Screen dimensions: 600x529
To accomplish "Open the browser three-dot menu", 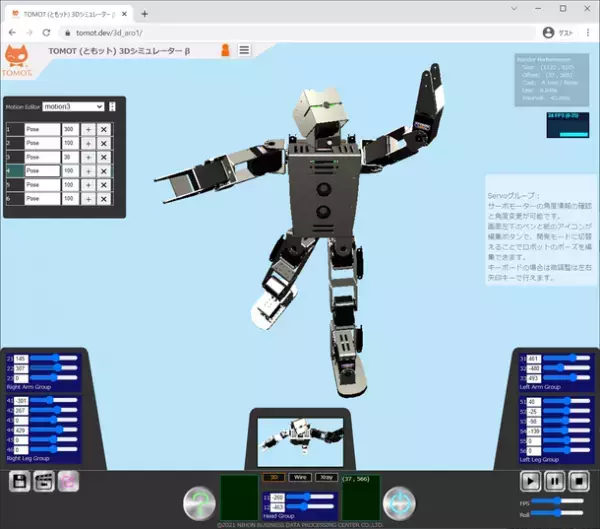I will 588,33.
